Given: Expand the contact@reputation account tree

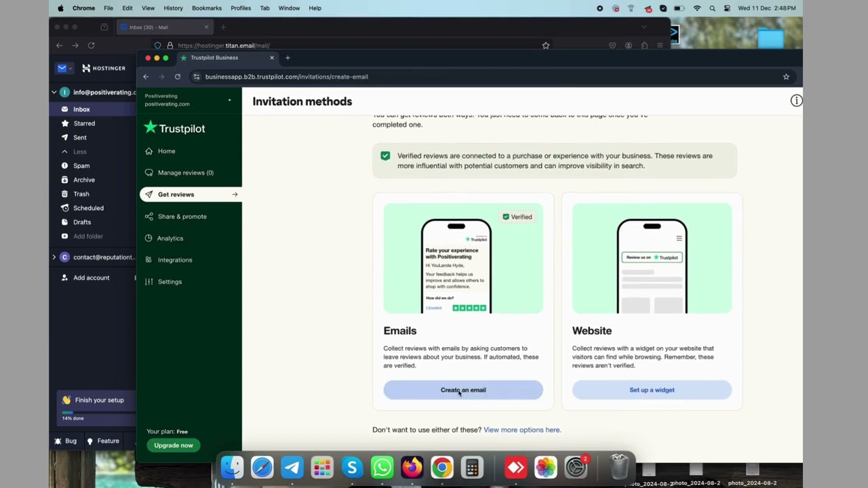Looking at the screenshot, I should 54,258.
